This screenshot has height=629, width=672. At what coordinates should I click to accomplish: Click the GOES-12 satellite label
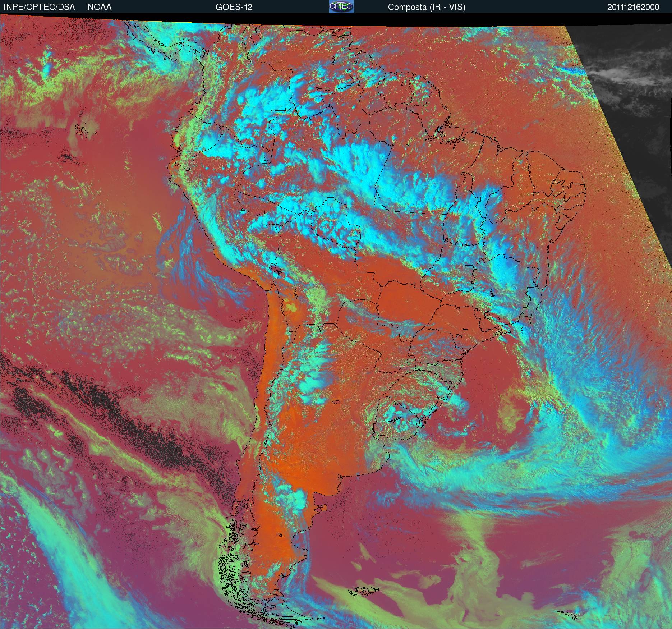tap(234, 7)
